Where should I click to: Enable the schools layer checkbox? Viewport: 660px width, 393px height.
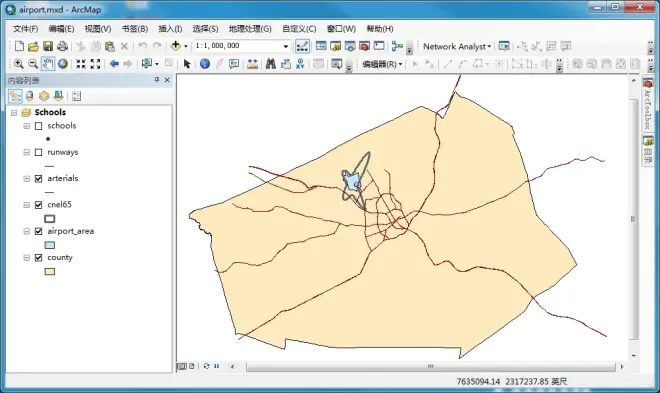tap(39, 126)
